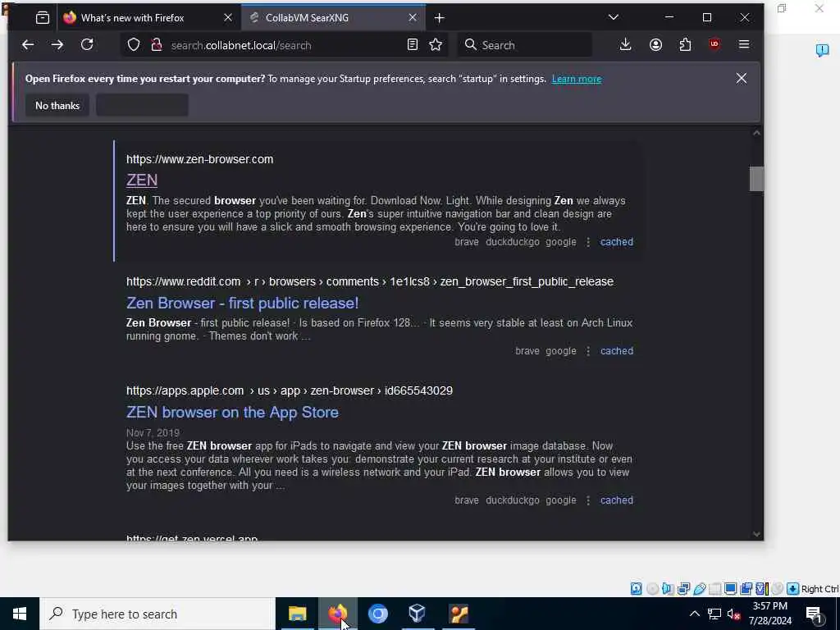Viewport: 840px width, 630px height.
Task: Expand the hidden system tray icons chevron
Action: [694, 614]
